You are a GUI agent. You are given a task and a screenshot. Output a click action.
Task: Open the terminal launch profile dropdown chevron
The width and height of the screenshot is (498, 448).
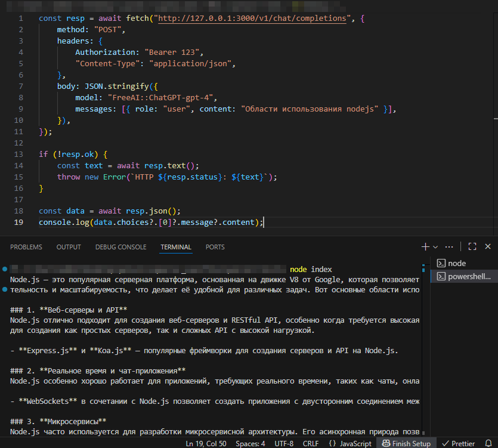(x=435, y=246)
